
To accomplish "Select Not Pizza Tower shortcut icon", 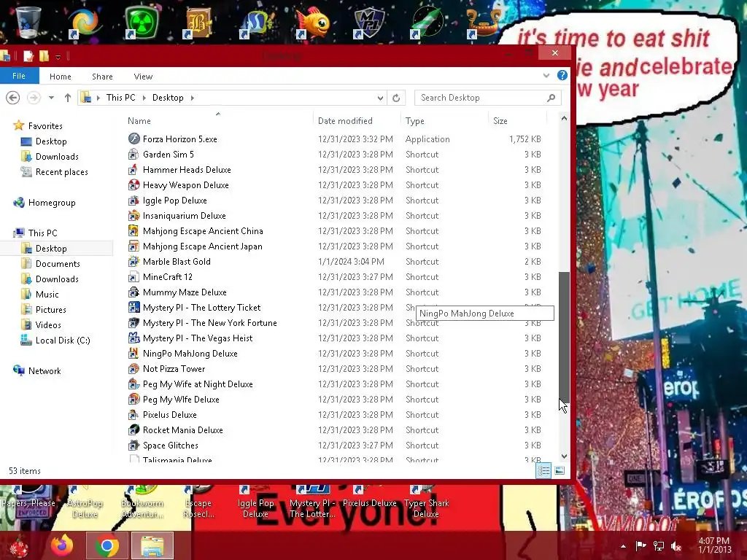I will [x=134, y=368].
